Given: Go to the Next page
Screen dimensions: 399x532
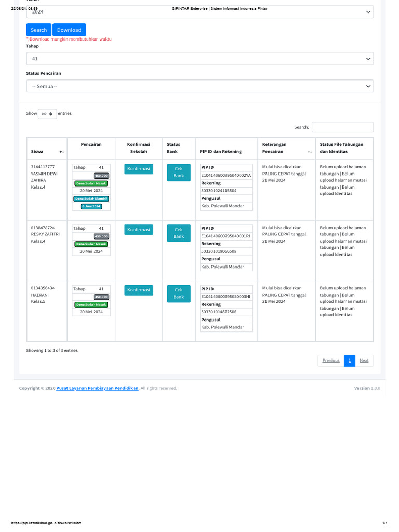Looking at the screenshot, I should (x=364, y=361).
